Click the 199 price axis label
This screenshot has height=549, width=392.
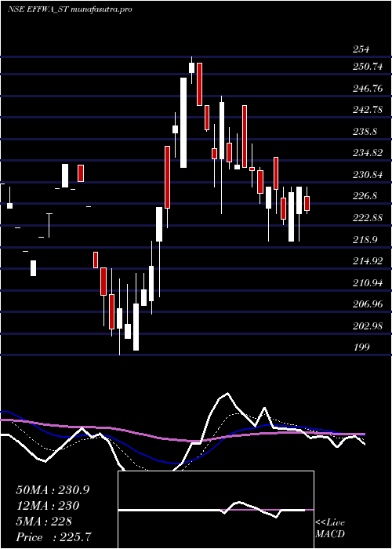(x=361, y=347)
